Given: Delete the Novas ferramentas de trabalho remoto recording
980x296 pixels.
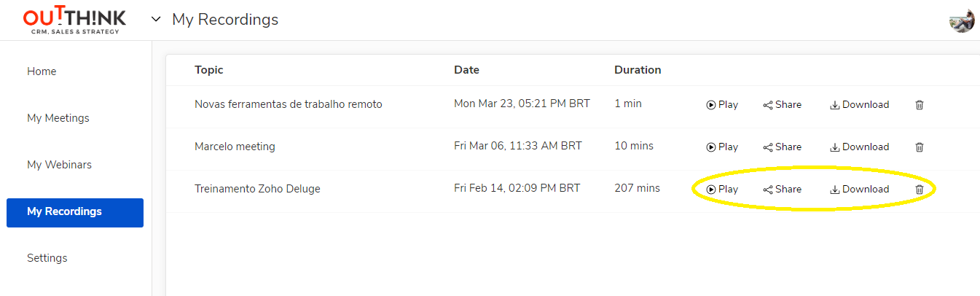Looking at the screenshot, I should (x=920, y=105).
